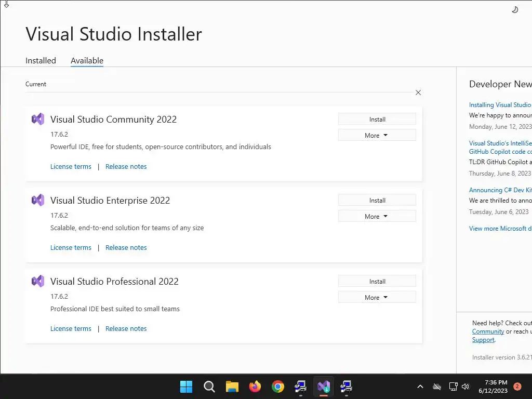Click the Visual Studio Professional 2022 logo
Image resolution: width=532 pixels, height=399 pixels.
click(38, 281)
